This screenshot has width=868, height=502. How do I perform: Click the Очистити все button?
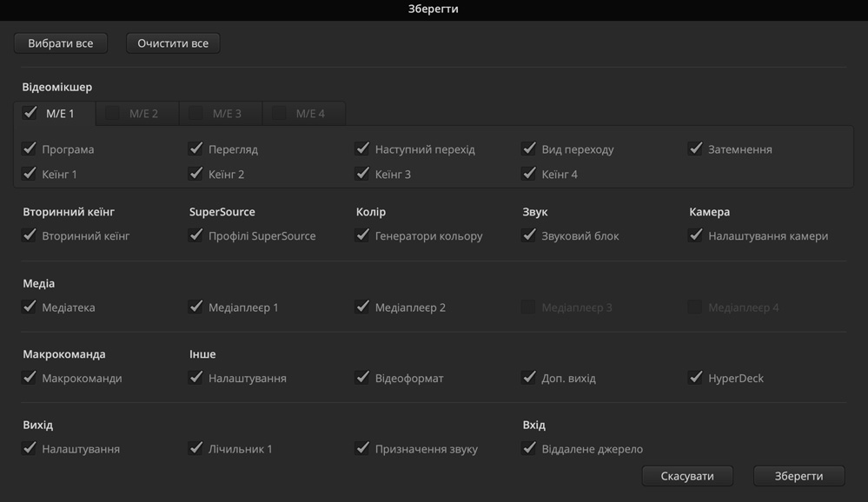click(x=173, y=43)
